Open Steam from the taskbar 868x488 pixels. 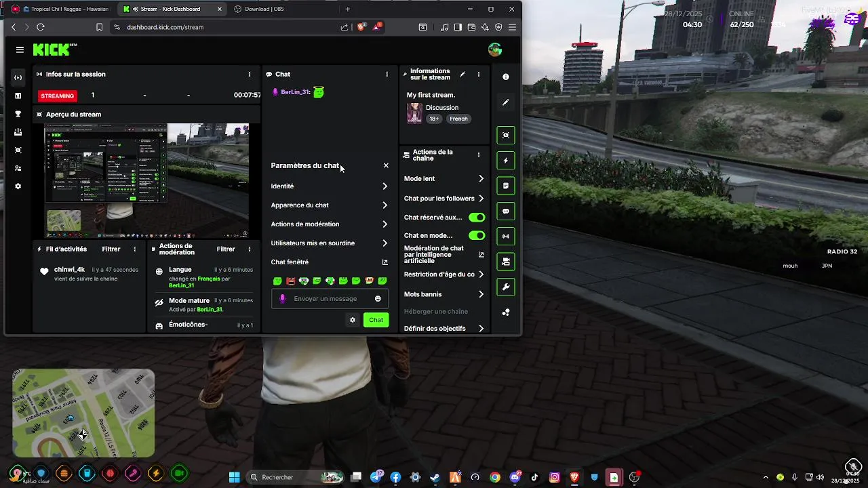(435, 477)
